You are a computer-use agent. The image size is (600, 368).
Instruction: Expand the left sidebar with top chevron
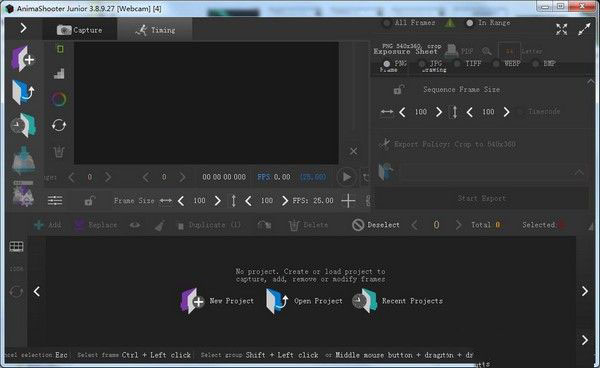23,28
